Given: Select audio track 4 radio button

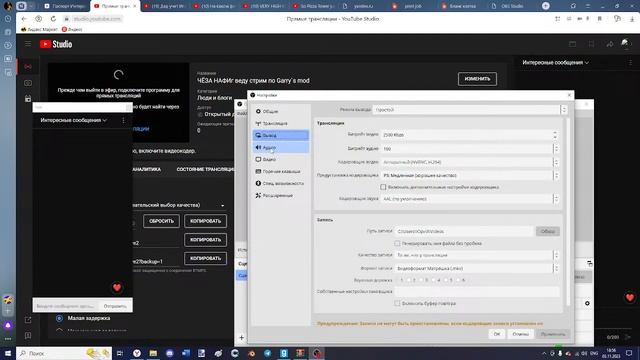Looking at the screenshot, I should [x=434, y=280].
